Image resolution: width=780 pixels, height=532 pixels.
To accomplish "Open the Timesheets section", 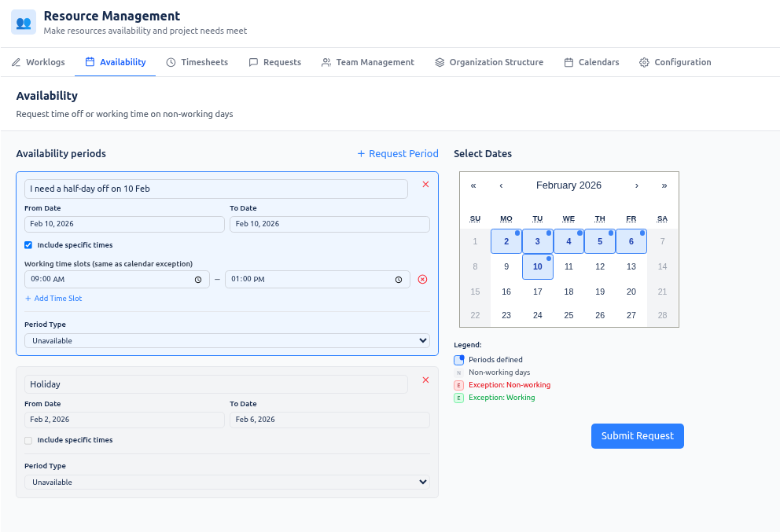I will pyautogui.click(x=197, y=61).
